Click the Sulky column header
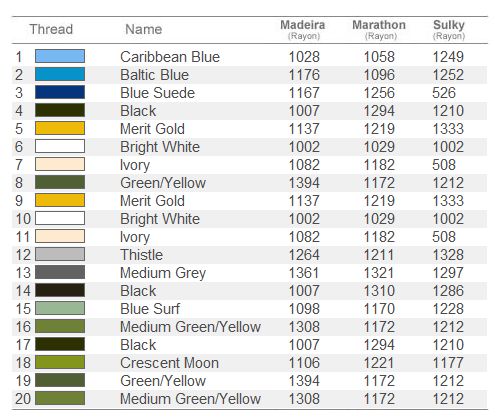The width and height of the screenshot is (500, 420). (449, 29)
